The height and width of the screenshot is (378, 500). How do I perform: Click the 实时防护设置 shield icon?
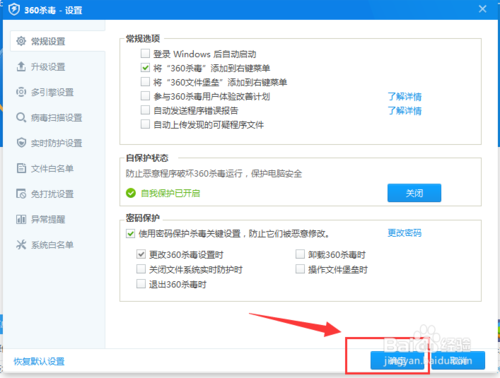(21, 143)
